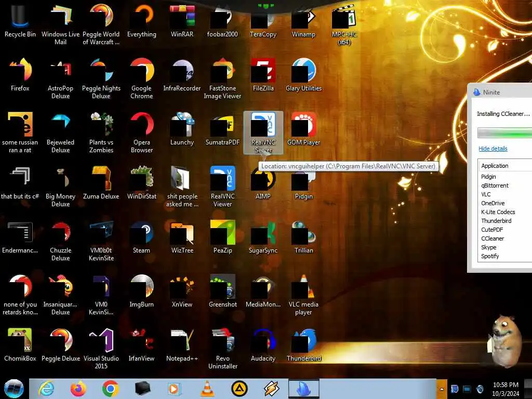The height and width of the screenshot is (399, 532).
Task: Open VLC cone icon in taskbar
Action: [207, 389]
